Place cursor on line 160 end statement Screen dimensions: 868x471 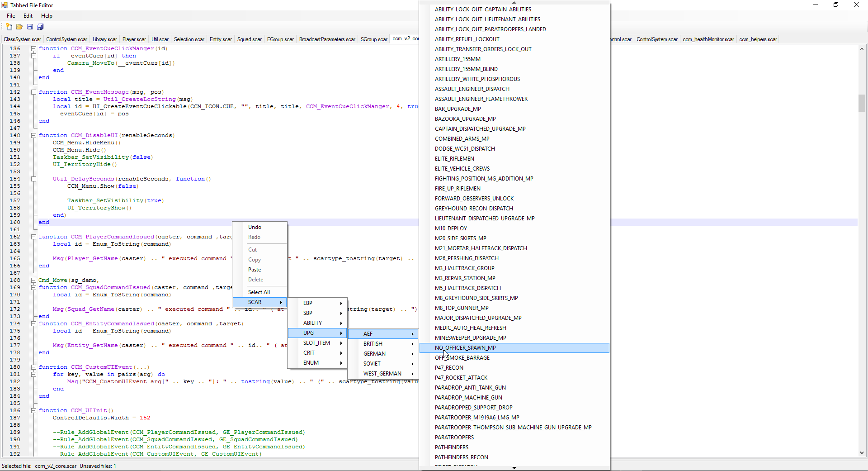click(44, 222)
